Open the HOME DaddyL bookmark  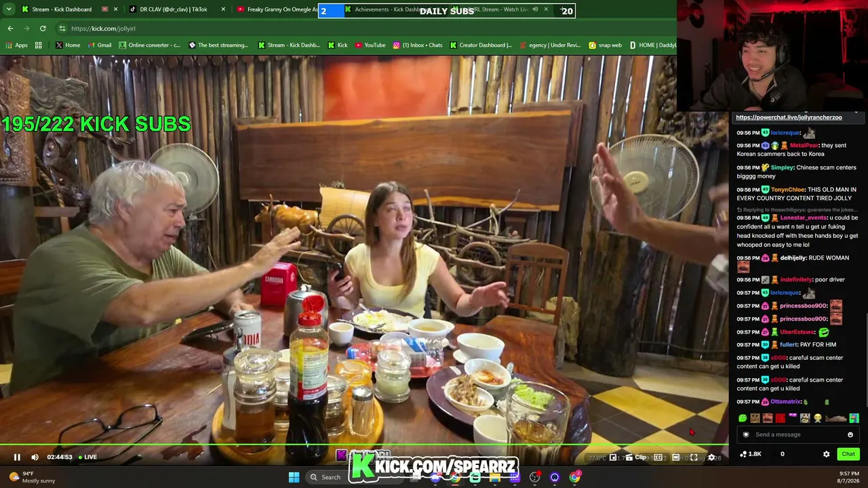tap(653, 45)
